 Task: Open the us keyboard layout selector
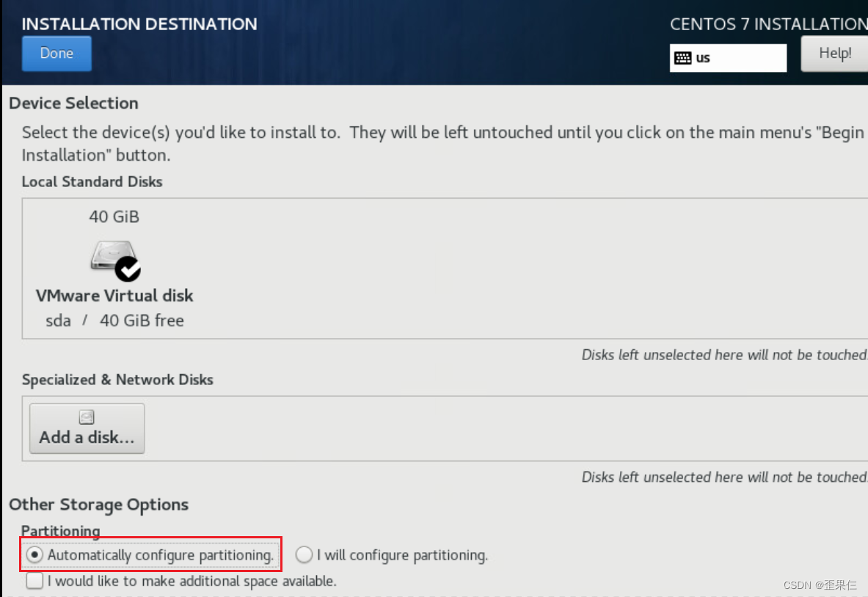tap(728, 58)
